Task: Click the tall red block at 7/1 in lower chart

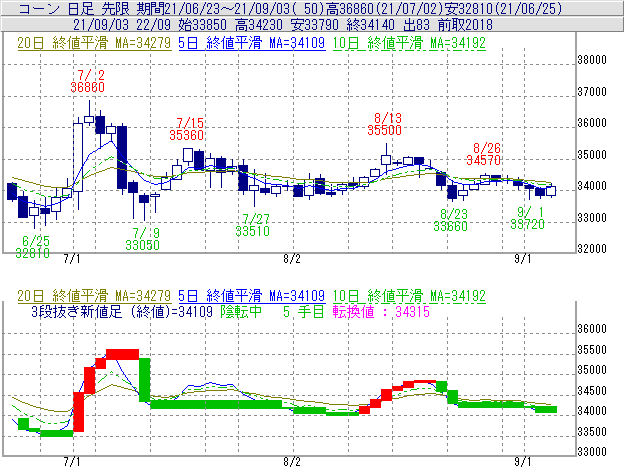Action: (79, 412)
